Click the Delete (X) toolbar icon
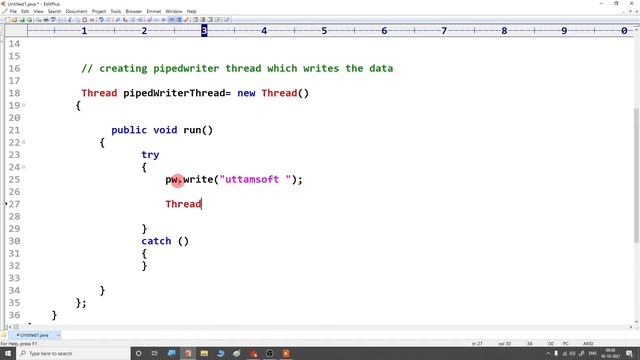Image resolution: width=640 pixels, height=360 pixels. coord(93,20)
